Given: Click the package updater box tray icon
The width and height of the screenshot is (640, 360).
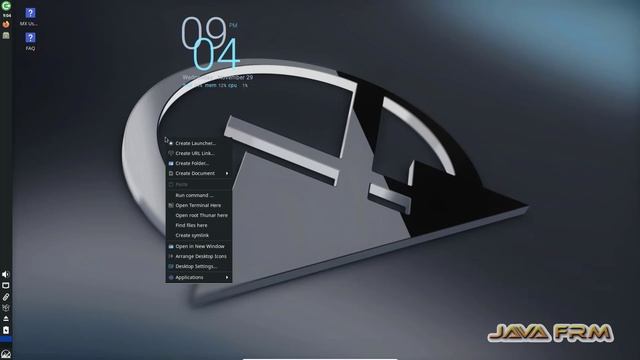Looking at the screenshot, I should pyautogui.click(x=6, y=308).
